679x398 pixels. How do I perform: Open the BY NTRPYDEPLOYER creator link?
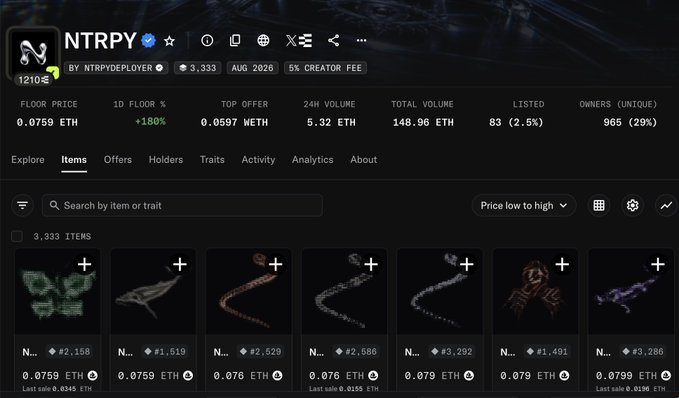(116, 68)
